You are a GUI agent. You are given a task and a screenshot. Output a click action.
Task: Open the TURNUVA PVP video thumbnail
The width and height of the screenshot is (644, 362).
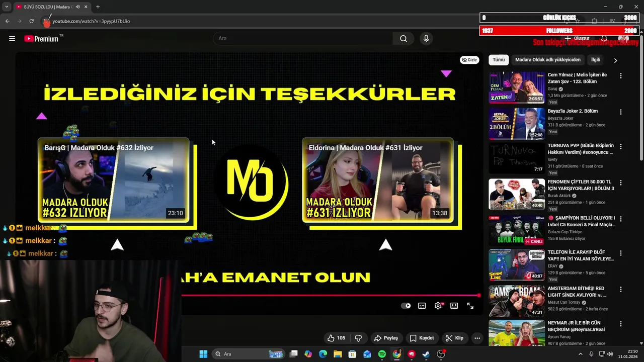[x=517, y=158]
